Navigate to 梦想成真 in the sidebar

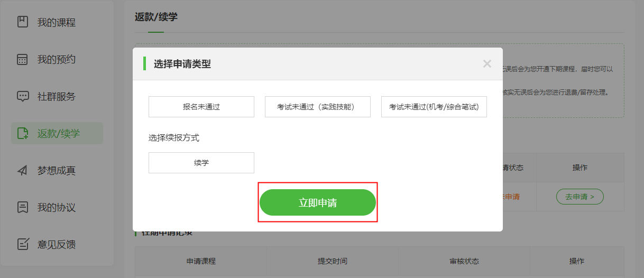pos(56,170)
